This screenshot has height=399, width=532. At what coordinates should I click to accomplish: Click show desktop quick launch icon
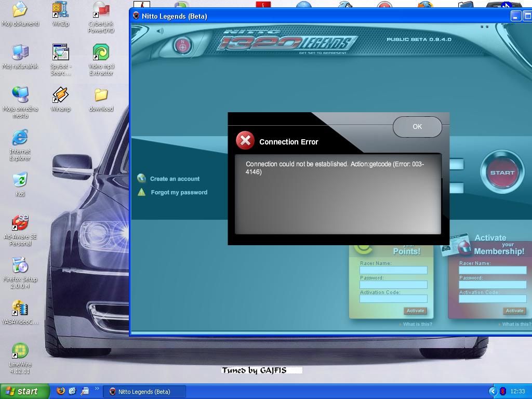point(85,391)
